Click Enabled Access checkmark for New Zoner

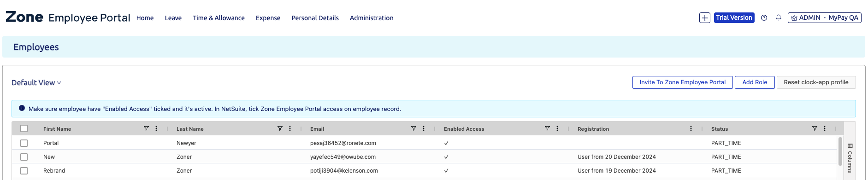coord(446,157)
